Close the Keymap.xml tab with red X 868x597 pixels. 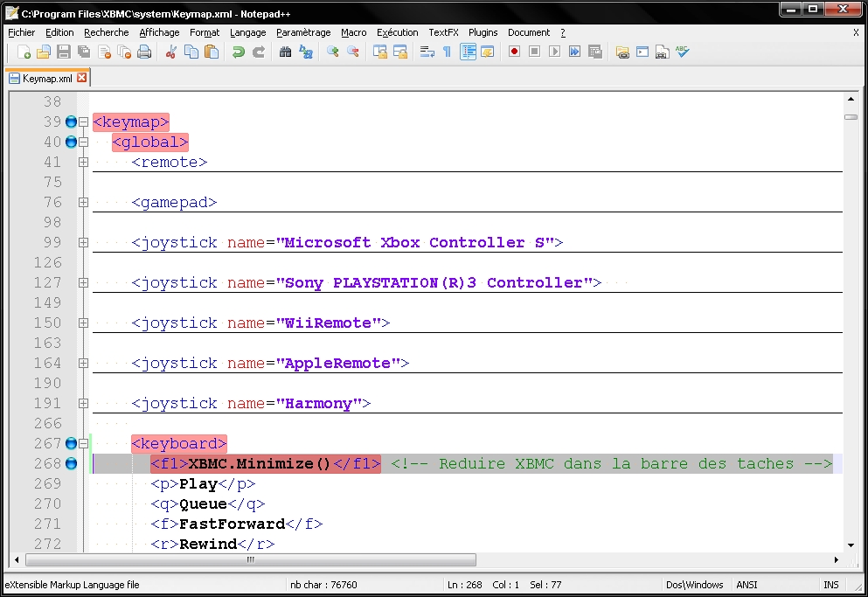(x=82, y=78)
